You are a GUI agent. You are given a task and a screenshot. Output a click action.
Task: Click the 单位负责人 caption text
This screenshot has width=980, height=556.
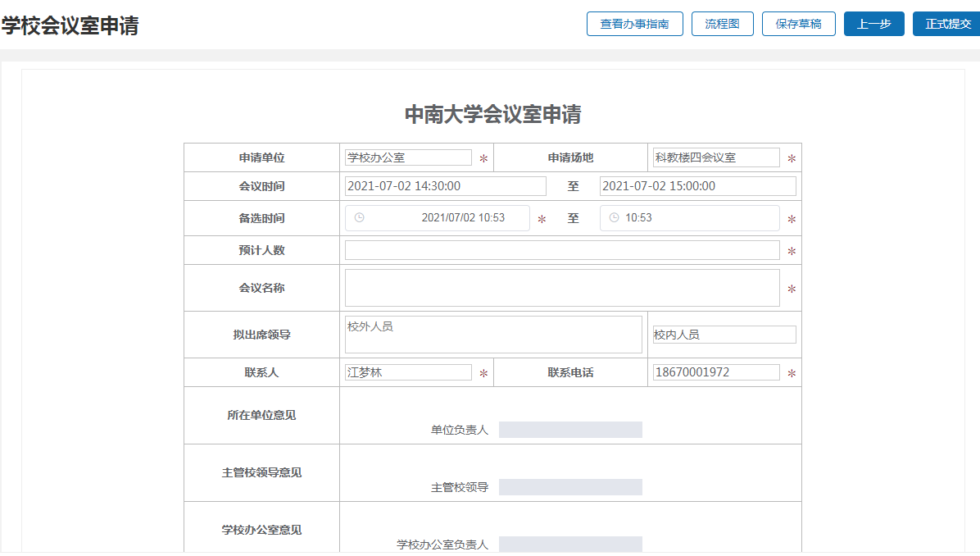(460, 430)
